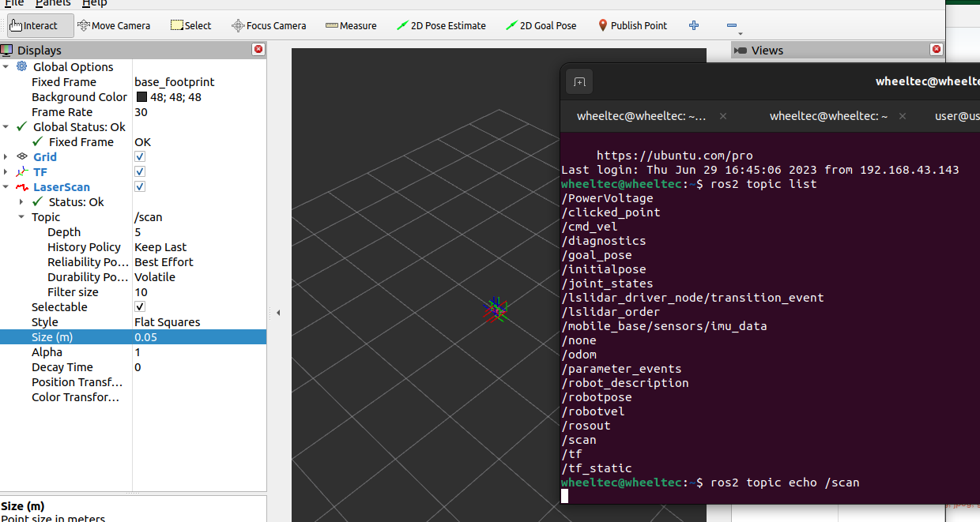Switch to the user@ terminal tab
Viewport: 980px width, 522px height.
coord(957,116)
